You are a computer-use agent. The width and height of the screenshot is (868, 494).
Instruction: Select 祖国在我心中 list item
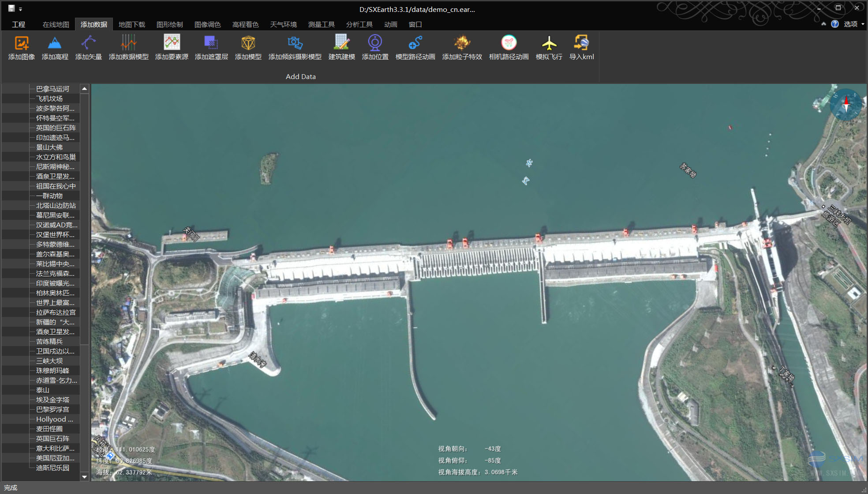(x=56, y=186)
